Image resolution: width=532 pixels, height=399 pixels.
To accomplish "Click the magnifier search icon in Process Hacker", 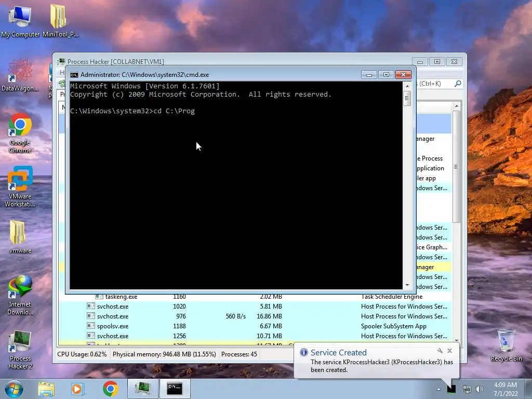I will [458, 84].
